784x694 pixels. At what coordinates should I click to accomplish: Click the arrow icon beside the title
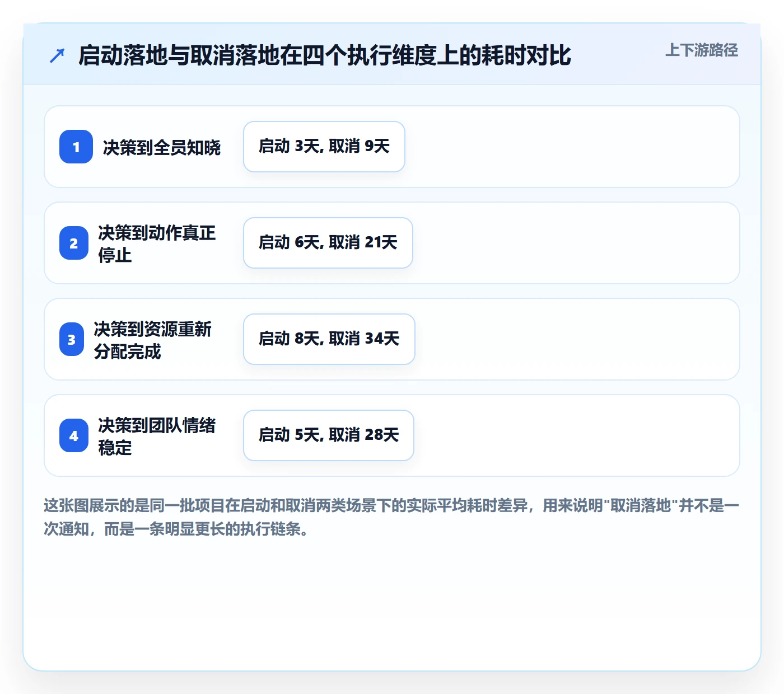57,55
